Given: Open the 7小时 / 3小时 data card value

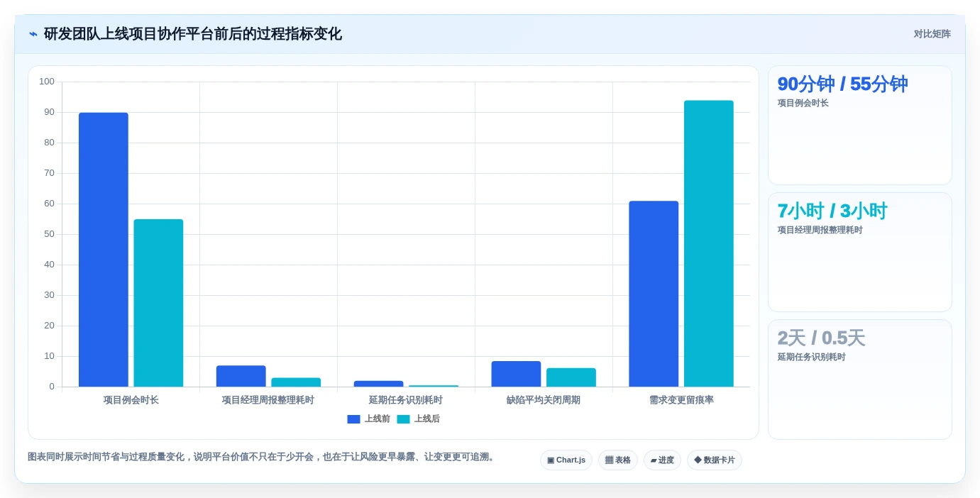Looking at the screenshot, I should point(832,211).
